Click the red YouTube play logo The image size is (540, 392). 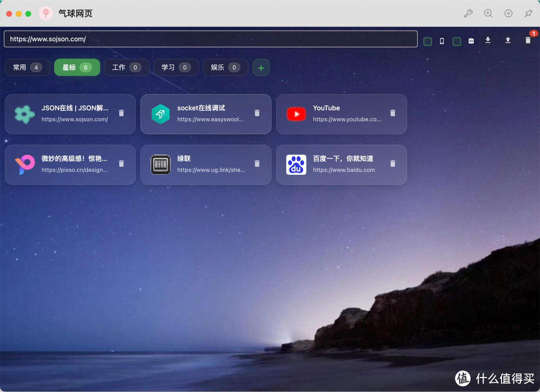[x=296, y=114]
